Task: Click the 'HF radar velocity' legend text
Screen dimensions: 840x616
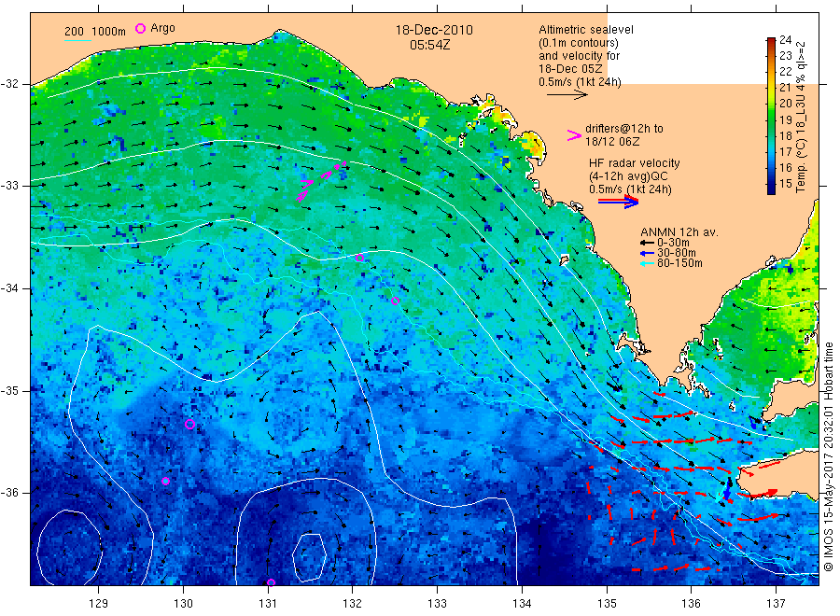Action: (634, 162)
